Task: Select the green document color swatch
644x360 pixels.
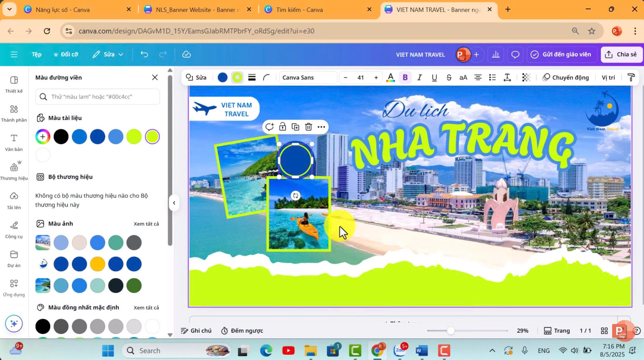Action: coord(134,136)
